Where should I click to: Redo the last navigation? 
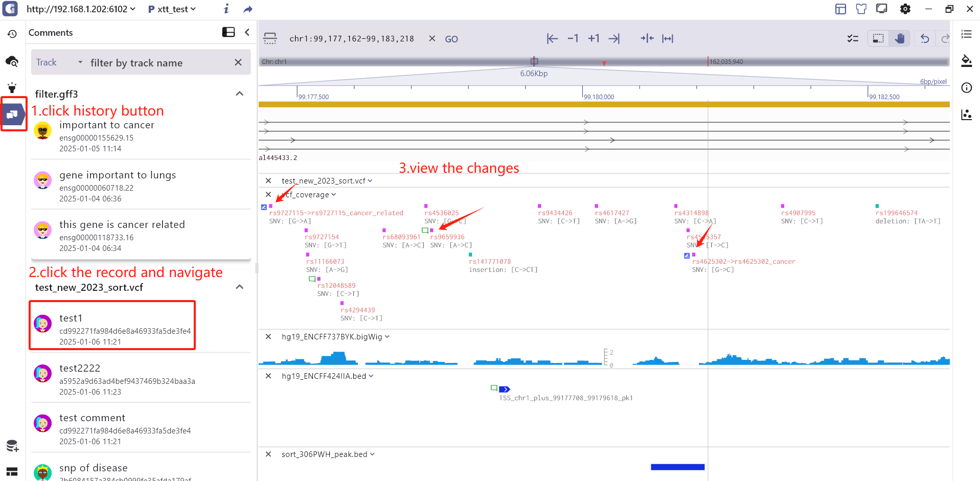pos(945,38)
